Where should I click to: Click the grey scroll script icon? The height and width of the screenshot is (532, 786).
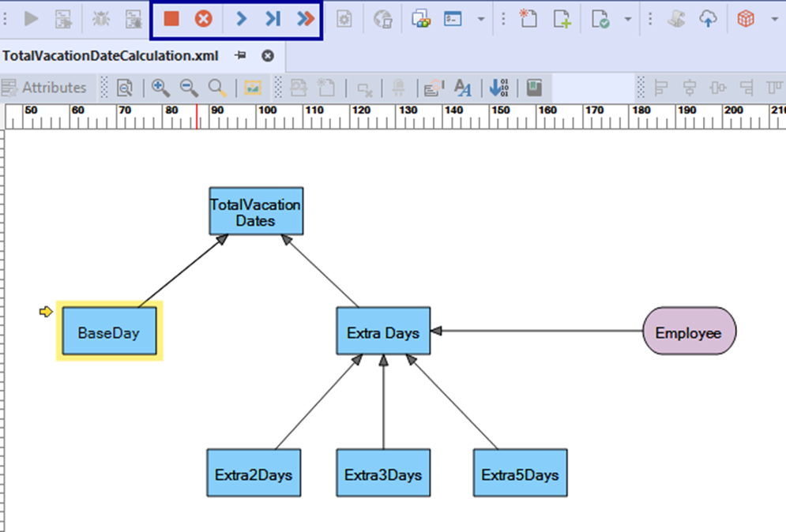pyautogui.click(x=676, y=19)
